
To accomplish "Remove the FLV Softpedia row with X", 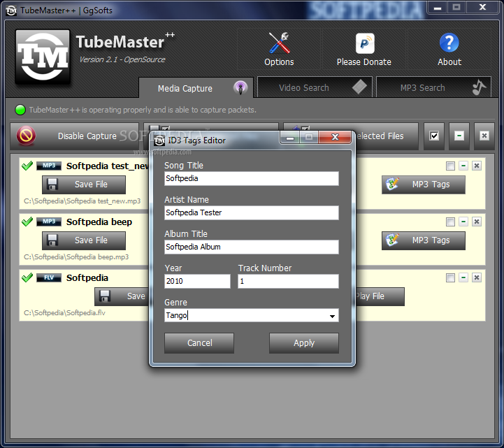I will coord(476,277).
